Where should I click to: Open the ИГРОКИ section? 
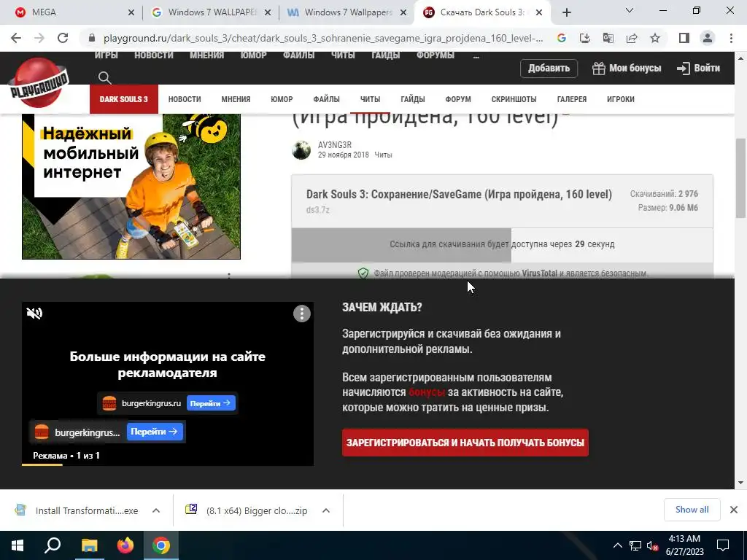[620, 99]
